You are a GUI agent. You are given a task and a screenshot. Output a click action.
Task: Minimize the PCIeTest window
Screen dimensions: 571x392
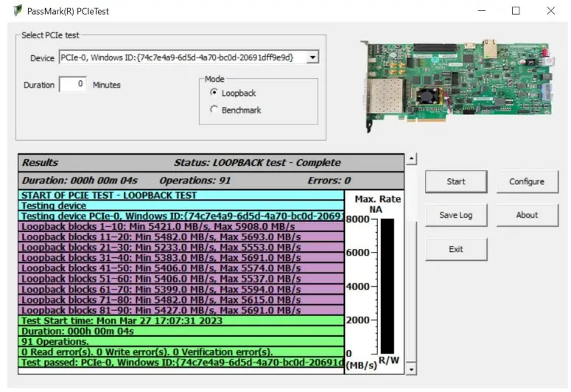click(481, 10)
